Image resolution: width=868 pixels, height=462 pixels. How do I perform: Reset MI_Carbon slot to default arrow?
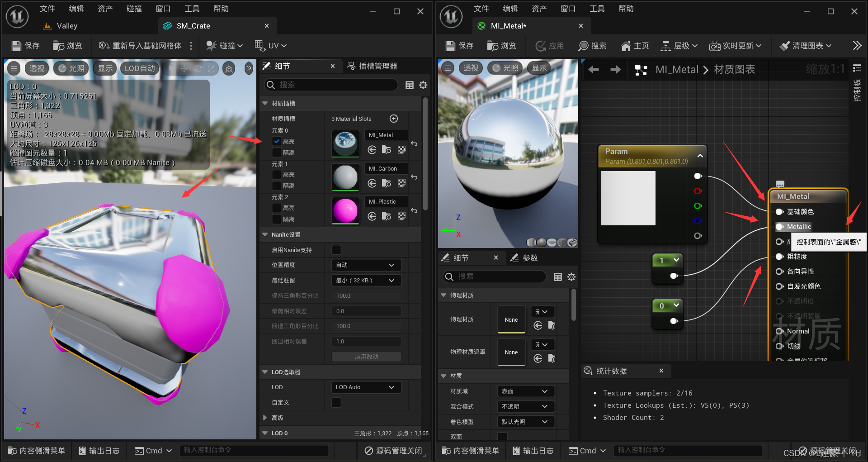pyautogui.click(x=414, y=177)
